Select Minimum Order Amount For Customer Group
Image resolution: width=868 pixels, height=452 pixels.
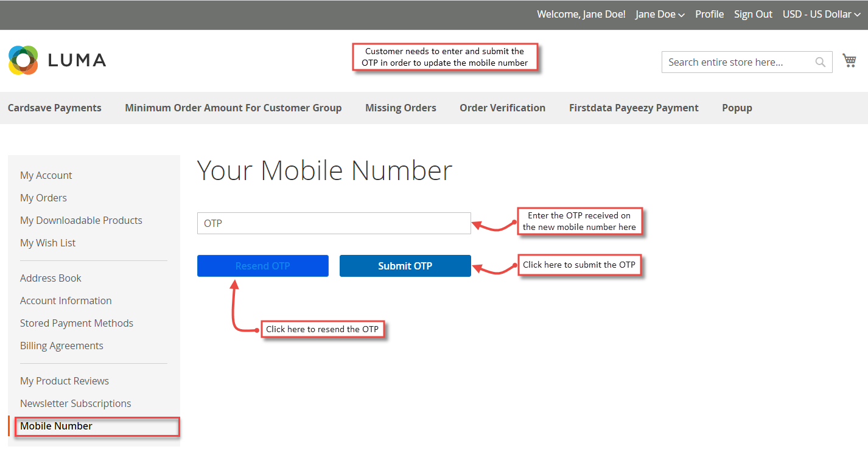click(x=233, y=108)
